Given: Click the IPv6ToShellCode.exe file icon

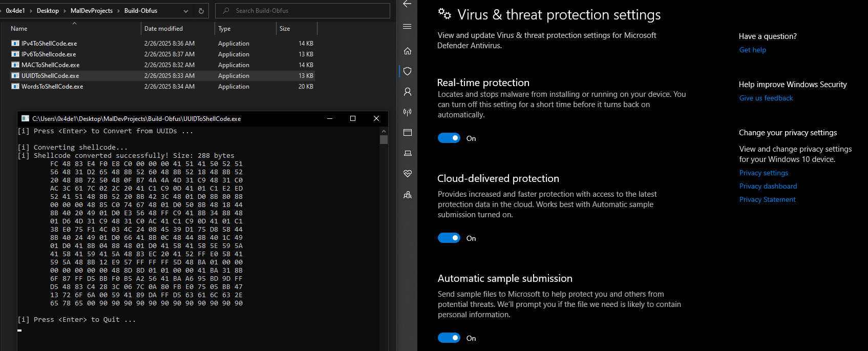Looking at the screenshot, I should coord(15,54).
